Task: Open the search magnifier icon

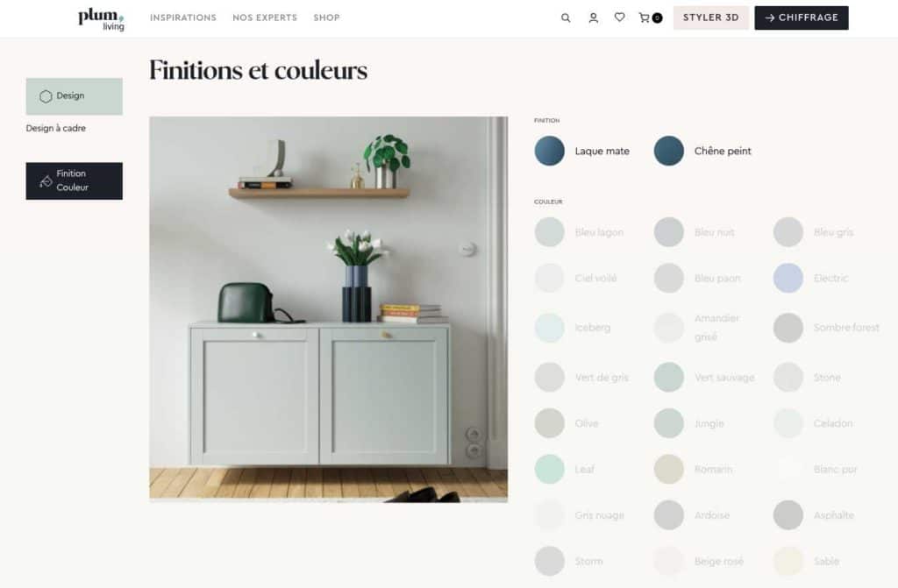Action: (x=566, y=18)
